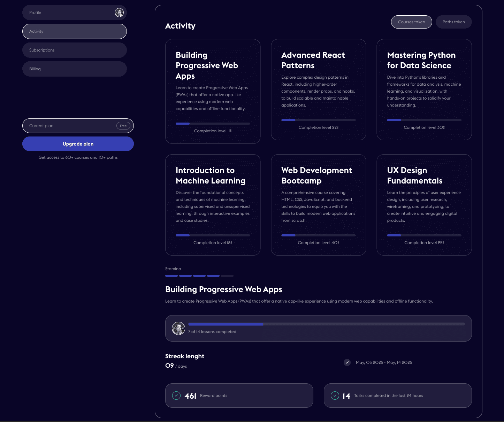Open the Billing sidebar item
The width and height of the screenshot is (504, 422).
[x=75, y=69]
